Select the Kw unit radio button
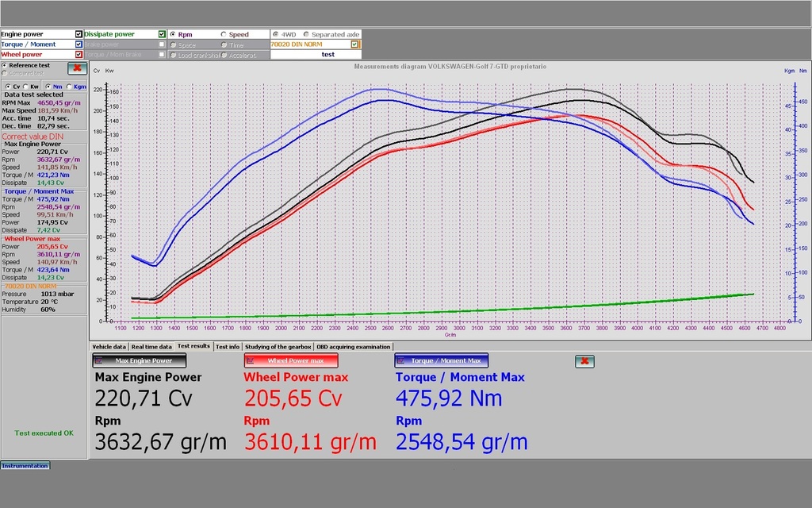Image resolution: width=812 pixels, height=508 pixels. coord(26,87)
